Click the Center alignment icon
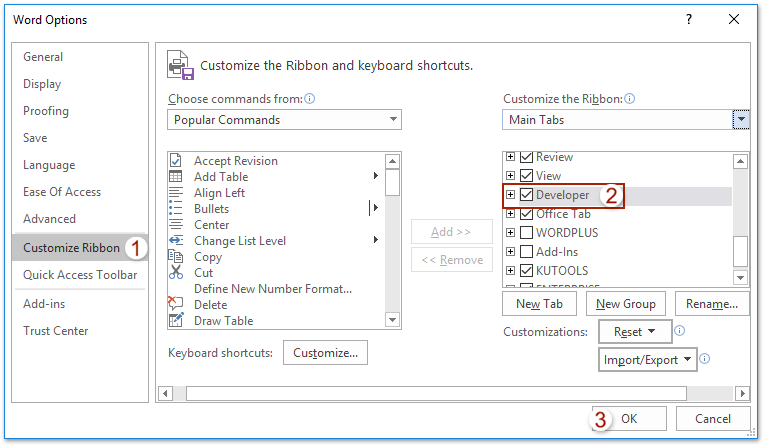 click(176, 224)
